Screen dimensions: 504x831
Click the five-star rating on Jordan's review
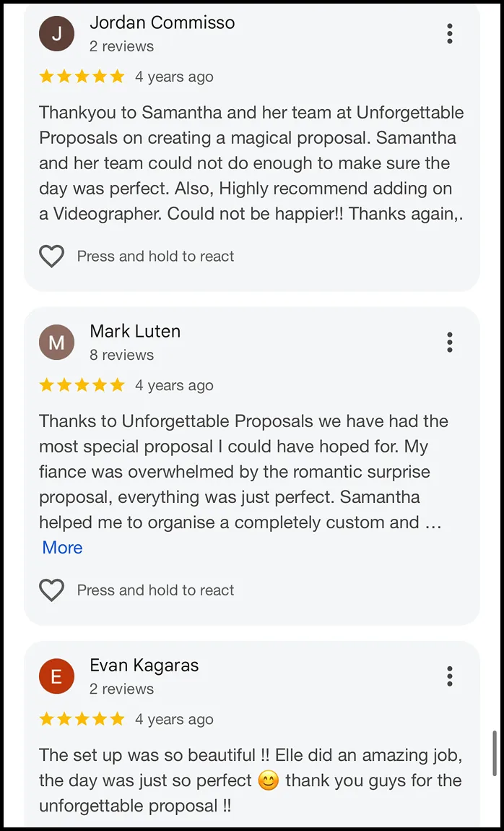coord(82,77)
